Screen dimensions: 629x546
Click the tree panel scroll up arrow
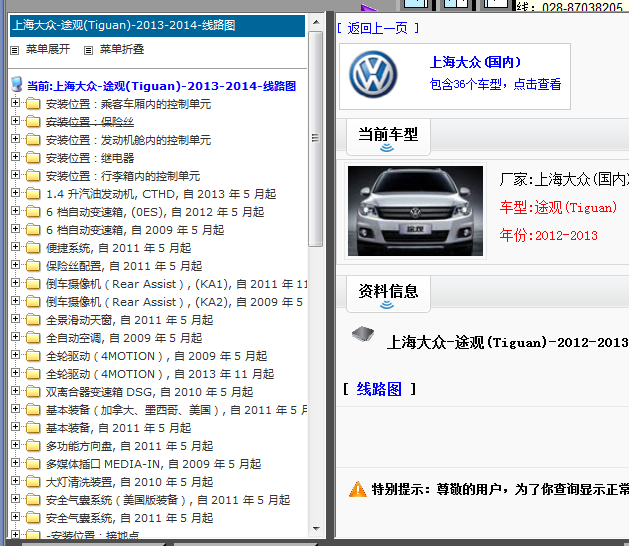(x=316, y=22)
